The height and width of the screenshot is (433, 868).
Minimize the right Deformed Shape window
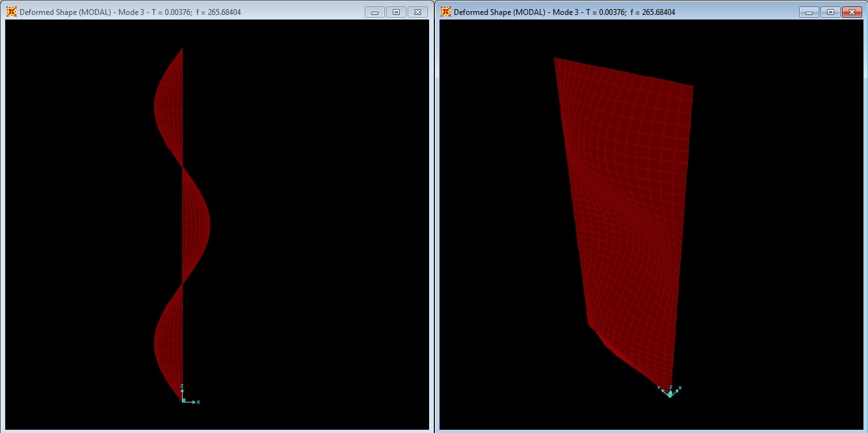[x=808, y=12]
